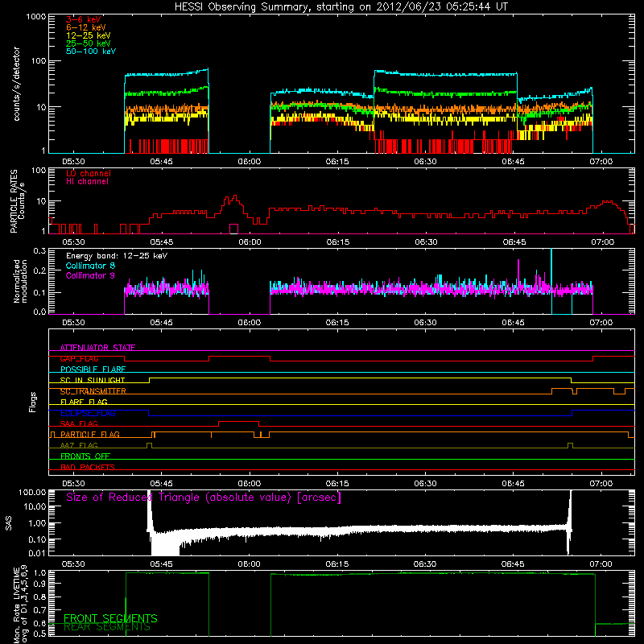Click the blue ECLIPSE_FLAG label
The width and height of the screenshot is (644, 644).
click(x=88, y=413)
